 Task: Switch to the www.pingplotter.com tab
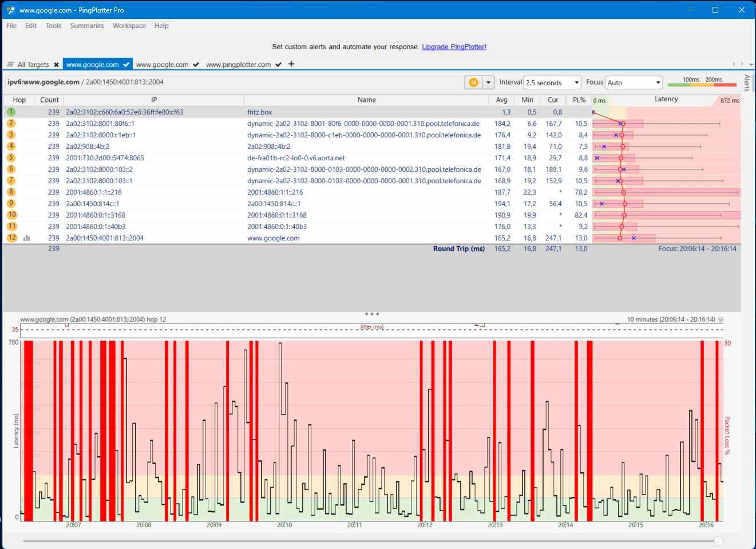[238, 65]
